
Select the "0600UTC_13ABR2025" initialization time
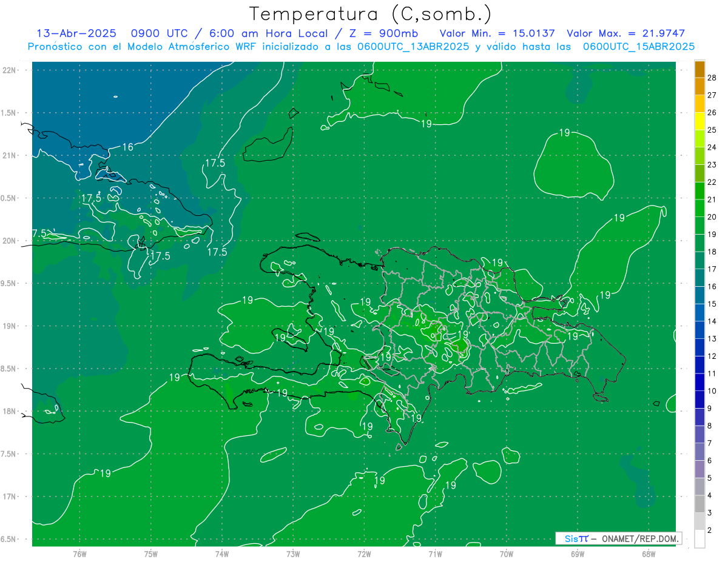[x=413, y=47]
